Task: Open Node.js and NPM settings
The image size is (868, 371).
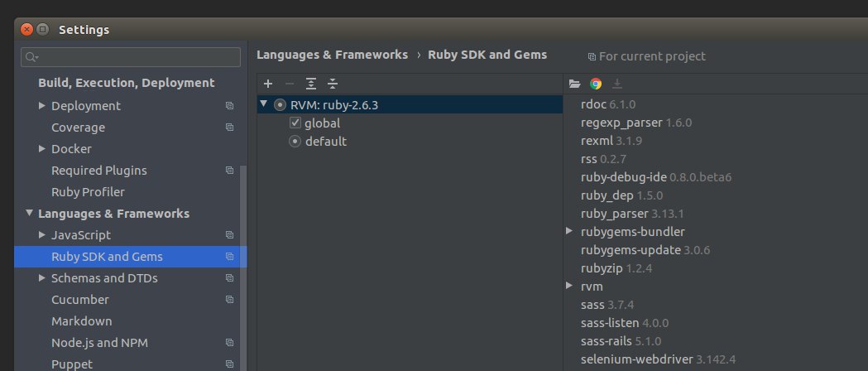Action: click(99, 343)
